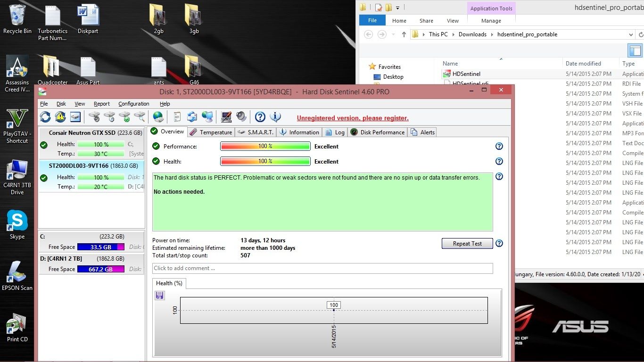Click the speaker sound toolbar icon
This screenshot has height=362, width=644.
[x=241, y=117]
